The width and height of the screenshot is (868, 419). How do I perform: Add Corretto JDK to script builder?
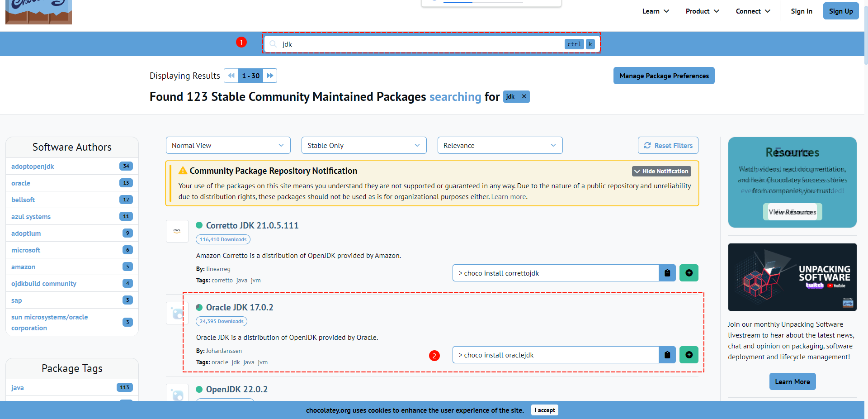(689, 273)
